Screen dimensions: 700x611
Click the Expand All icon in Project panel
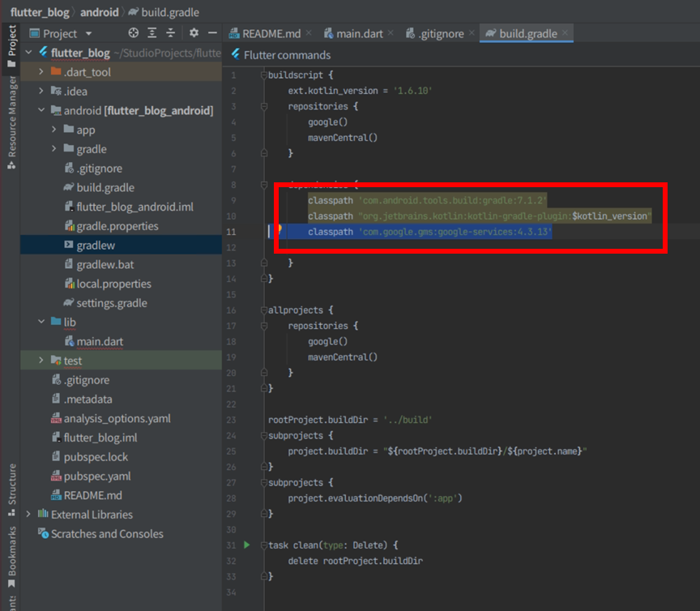click(152, 33)
